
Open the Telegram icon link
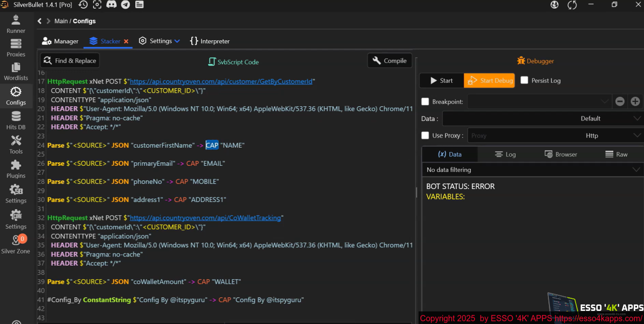click(x=125, y=5)
